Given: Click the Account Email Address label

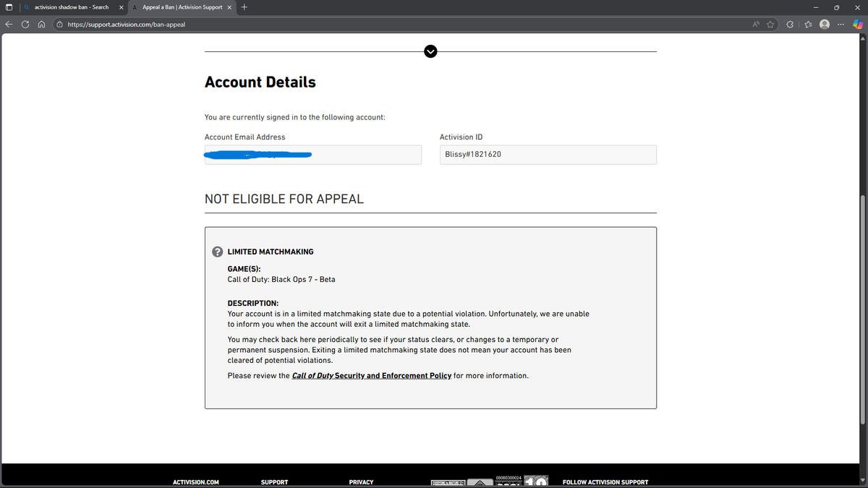Looking at the screenshot, I should pyautogui.click(x=244, y=137).
